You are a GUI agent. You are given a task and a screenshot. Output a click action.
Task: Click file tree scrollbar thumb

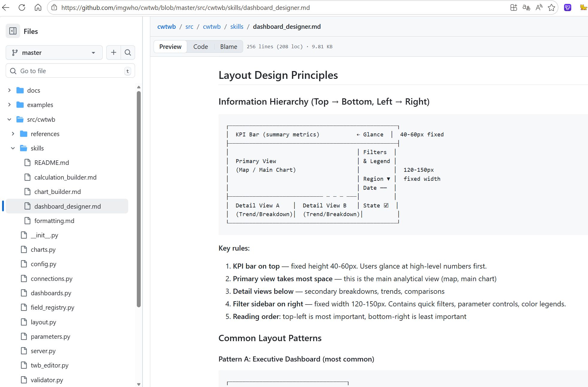coord(139,199)
